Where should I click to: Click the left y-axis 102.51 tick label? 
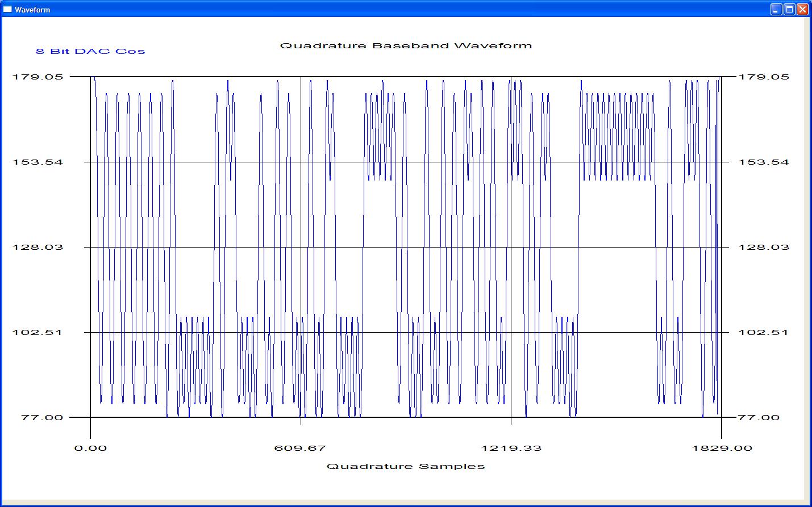pos(38,332)
